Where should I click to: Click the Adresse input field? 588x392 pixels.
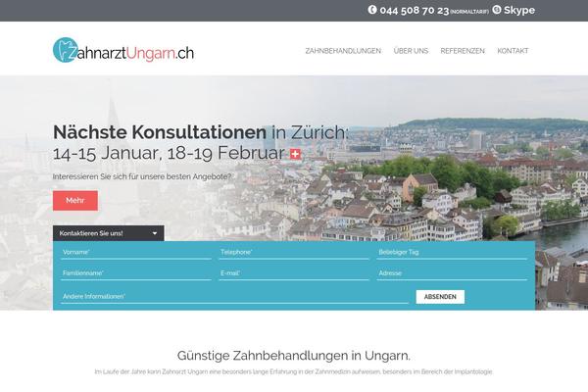pos(452,273)
